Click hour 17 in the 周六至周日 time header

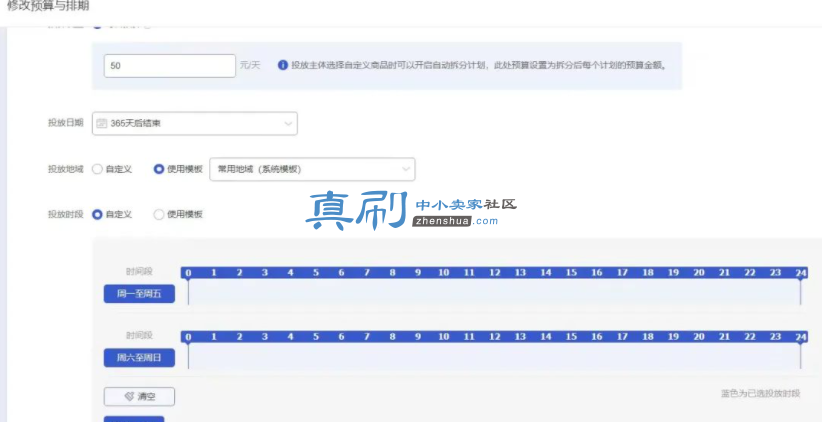pyautogui.click(x=622, y=337)
